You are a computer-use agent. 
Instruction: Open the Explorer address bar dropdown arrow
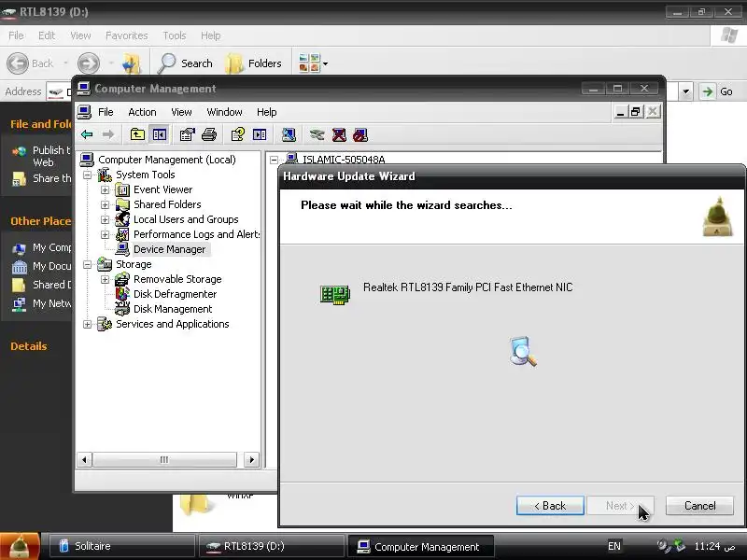685,91
